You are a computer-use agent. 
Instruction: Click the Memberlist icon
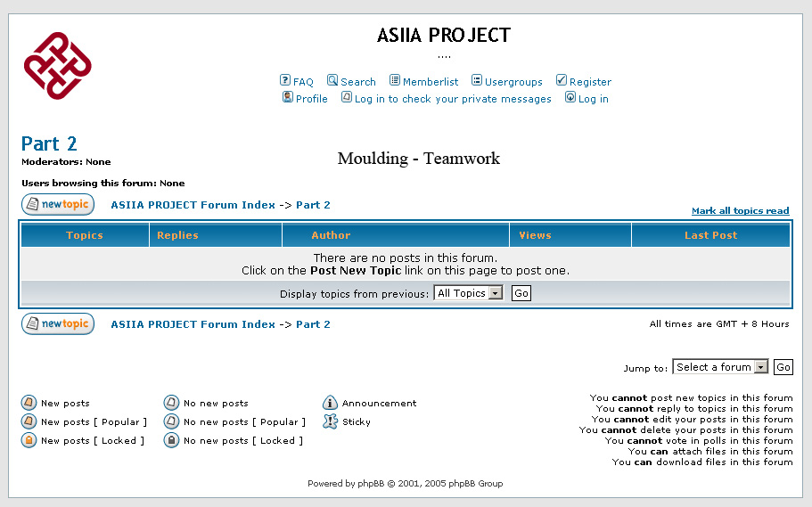point(395,80)
